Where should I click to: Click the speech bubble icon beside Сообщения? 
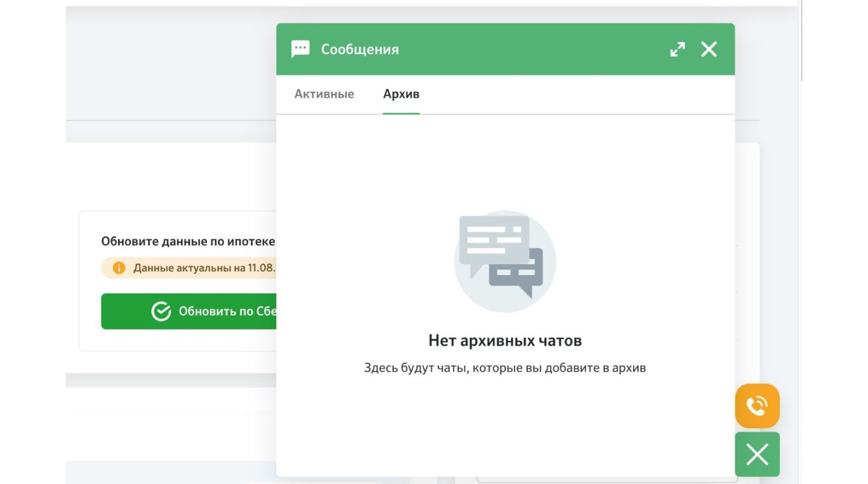coord(300,49)
